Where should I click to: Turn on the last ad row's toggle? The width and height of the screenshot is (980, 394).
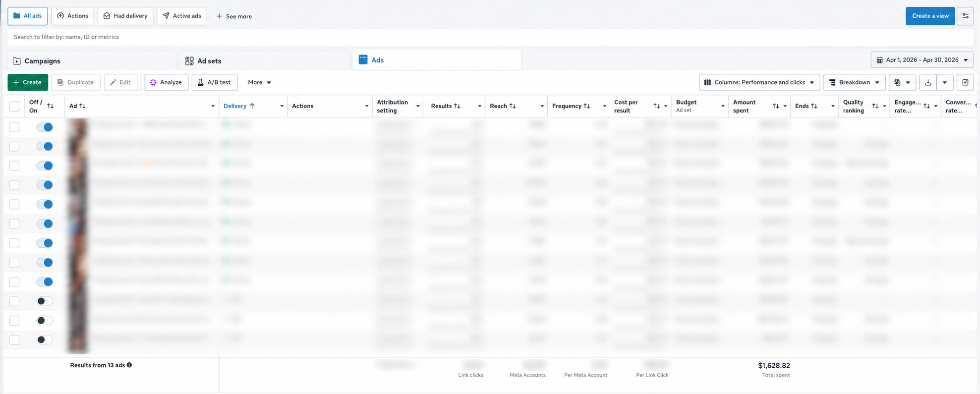coord(45,339)
